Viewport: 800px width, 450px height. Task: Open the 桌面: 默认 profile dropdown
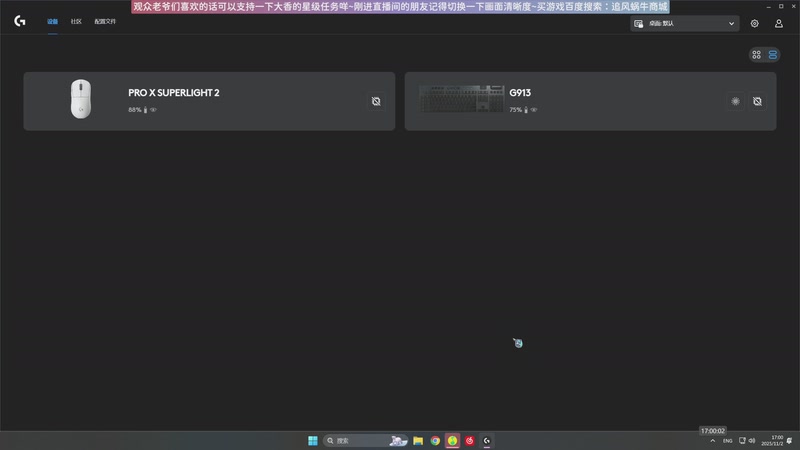685,23
